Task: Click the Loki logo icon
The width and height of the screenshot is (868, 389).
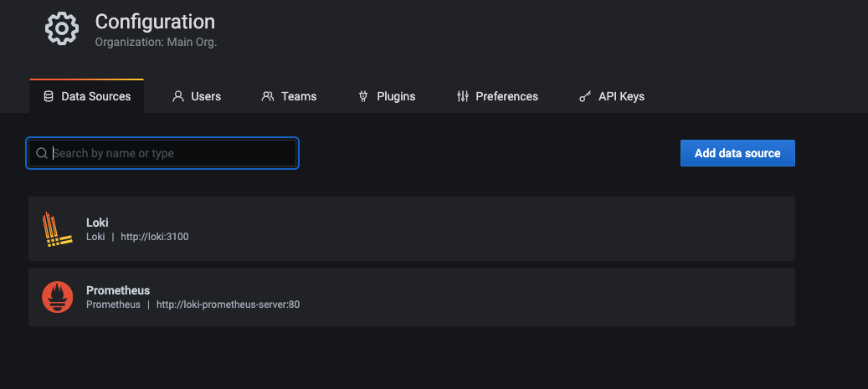Action: pos(57,229)
